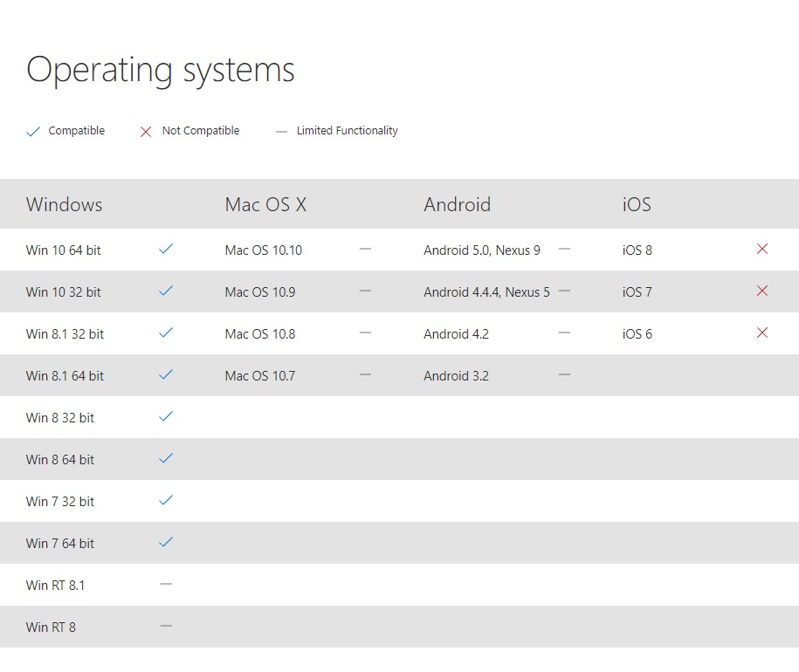The height and width of the screenshot is (672, 799).
Task: Click the Android 5.0, Nexus 9 entry
Action: click(x=481, y=250)
